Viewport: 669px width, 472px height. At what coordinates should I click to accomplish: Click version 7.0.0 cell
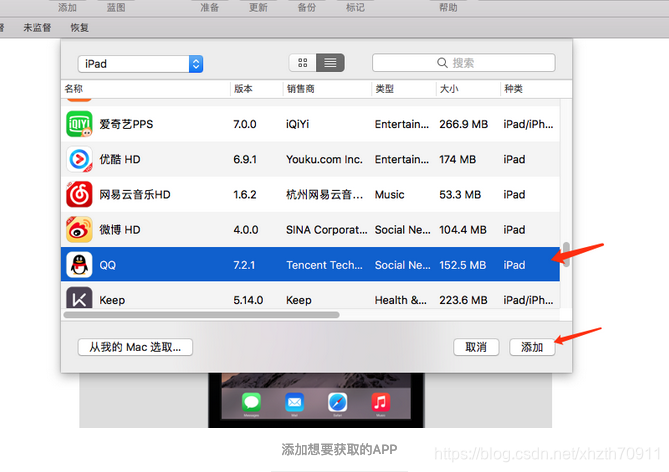click(x=245, y=124)
